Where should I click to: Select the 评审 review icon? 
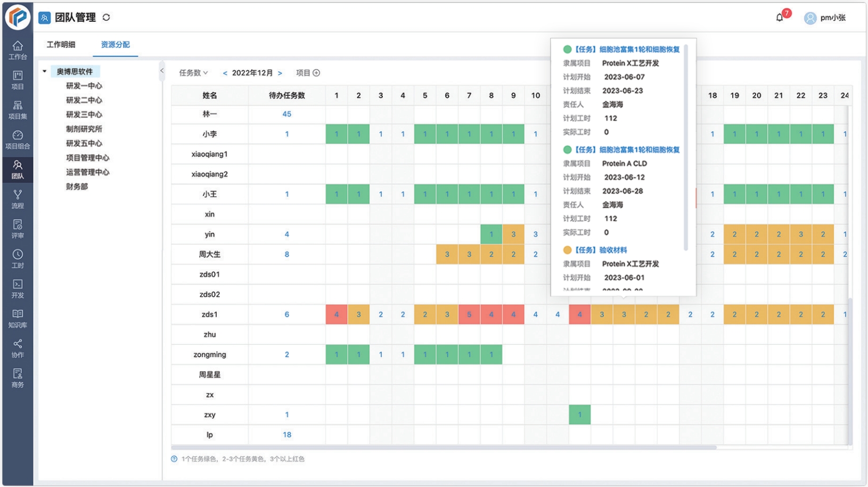click(x=17, y=229)
